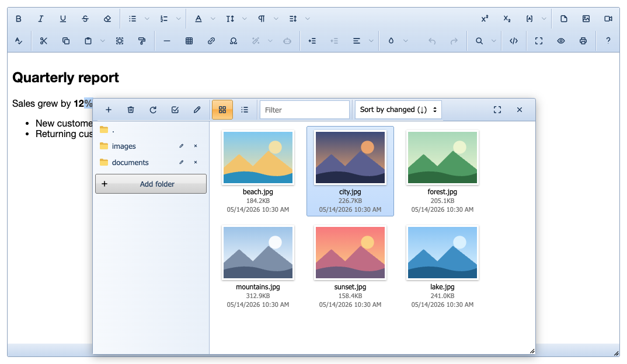Open the class span tool
This screenshot has width=627, height=364.
point(530,19)
